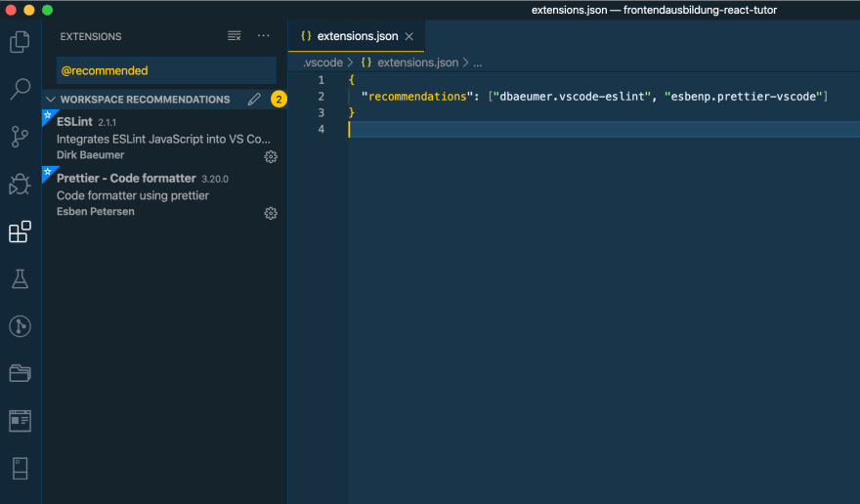This screenshot has width=860, height=504.
Task: Click line number 2 in the gutter
Action: click(321, 97)
